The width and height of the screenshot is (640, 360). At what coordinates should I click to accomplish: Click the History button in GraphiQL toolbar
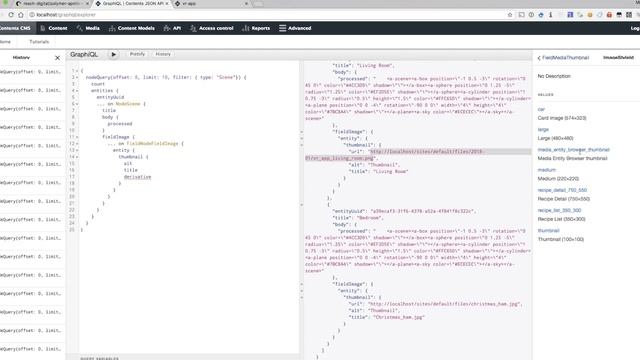tap(163, 54)
